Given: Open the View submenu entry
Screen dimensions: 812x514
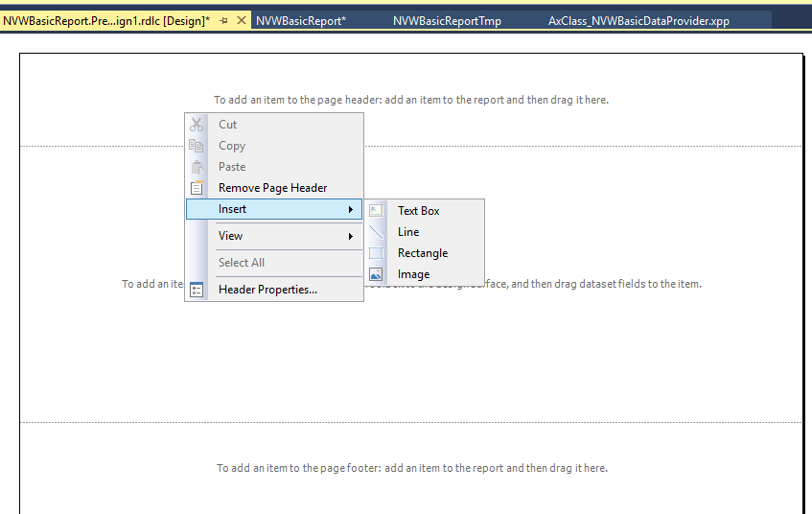Looking at the screenshot, I should point(274,236).
